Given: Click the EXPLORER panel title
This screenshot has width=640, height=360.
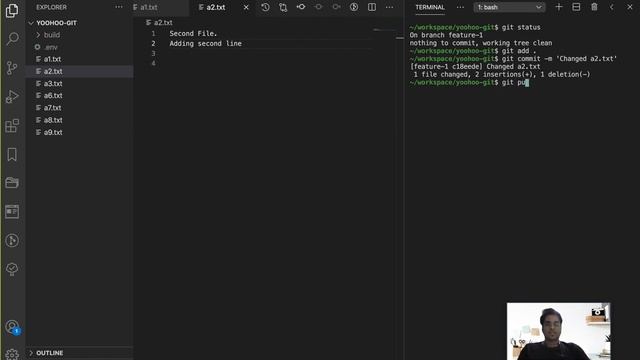Looking at the screenshot, I should tap(51, 7).
